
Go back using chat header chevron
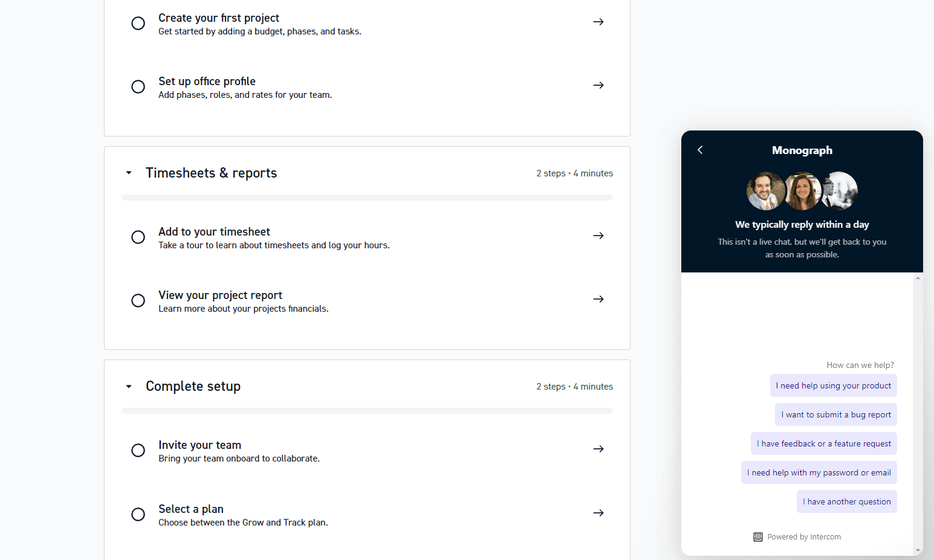(700, 150)
